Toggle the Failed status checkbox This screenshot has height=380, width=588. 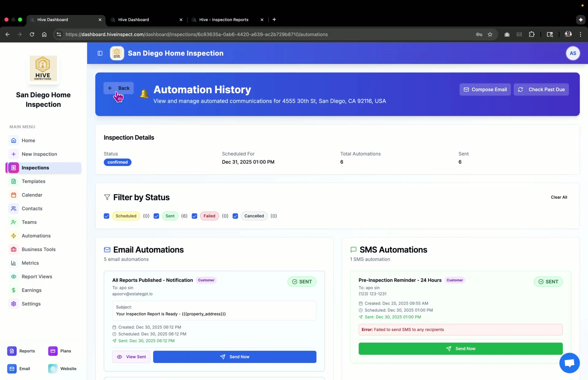click(194, 216)
